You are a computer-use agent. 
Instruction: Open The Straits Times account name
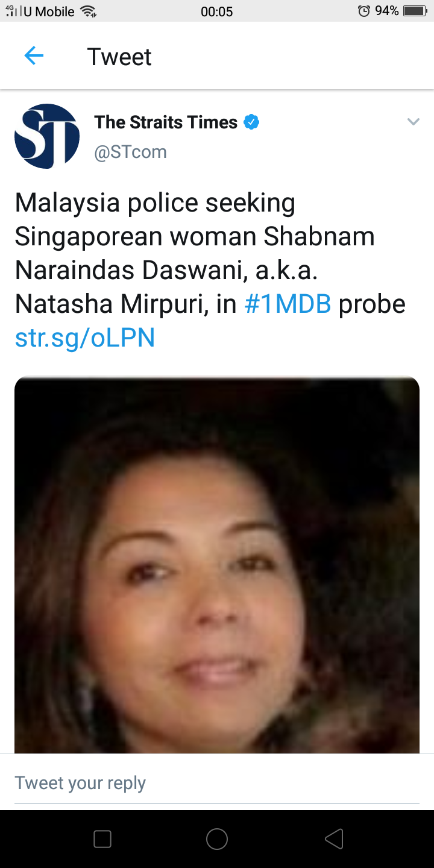(166, 122)
